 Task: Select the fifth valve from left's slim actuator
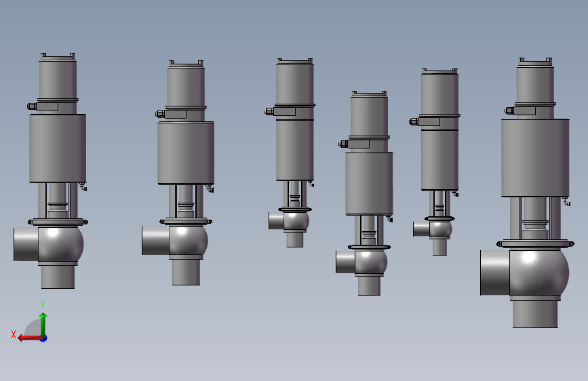click(x=439, y=160)
